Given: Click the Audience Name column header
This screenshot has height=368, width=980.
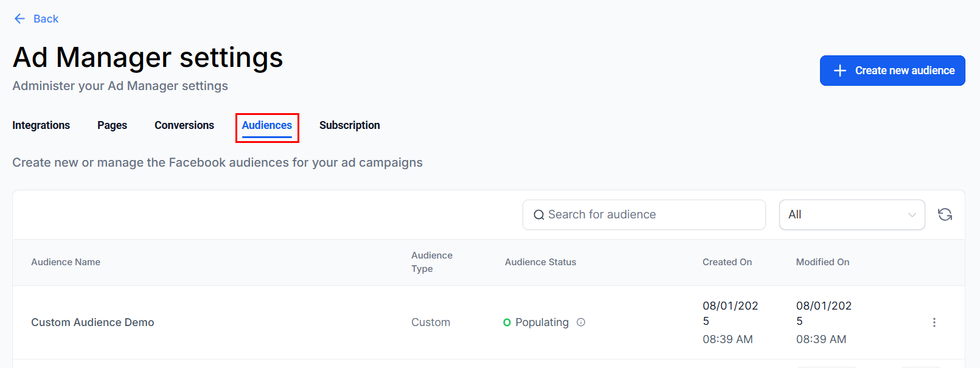Looking at the screenshot, I should click(66, 262).
